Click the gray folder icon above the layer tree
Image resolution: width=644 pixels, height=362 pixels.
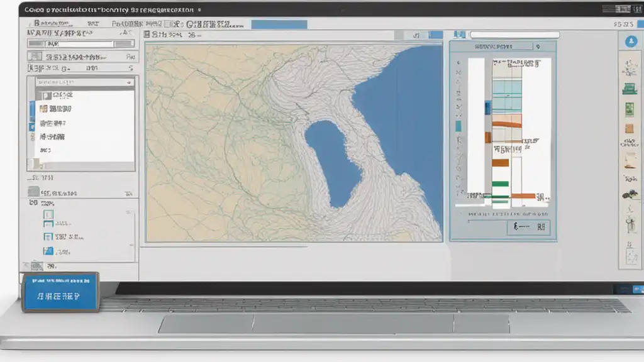[33, 192]
